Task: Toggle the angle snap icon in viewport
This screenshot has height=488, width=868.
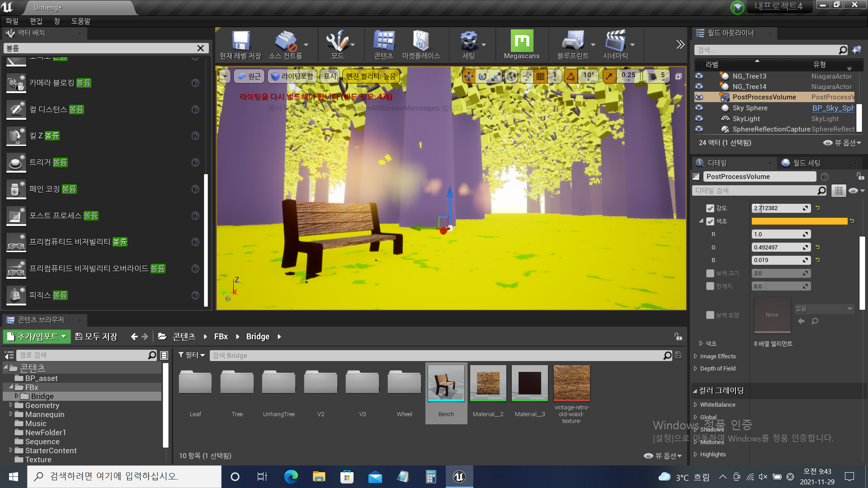Action: pyautogui.click(x=571, y=76)
